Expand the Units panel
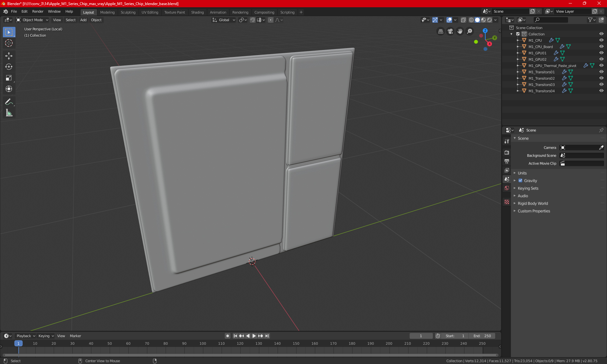The image size is (607, 364). click(x=522, y=173)
